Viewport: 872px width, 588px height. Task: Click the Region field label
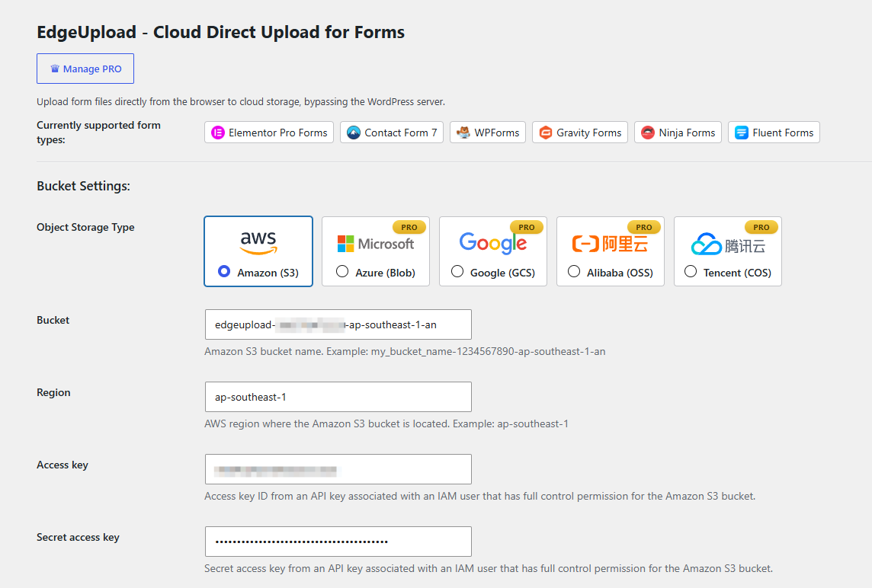point(53,392)
